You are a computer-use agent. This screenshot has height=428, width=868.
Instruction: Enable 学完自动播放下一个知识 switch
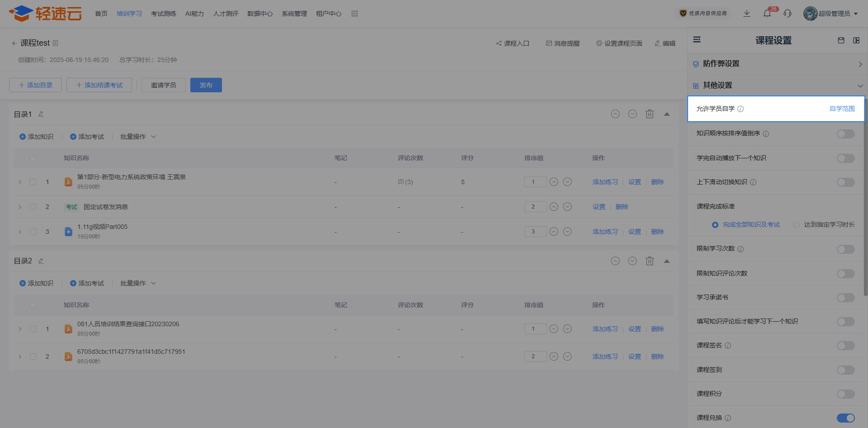(845, 158)
